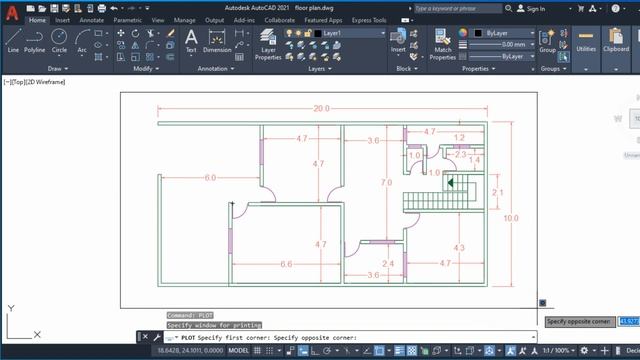
Task: Toggle the drawing grid display in status bar
Action: click(x=258, y=351)
